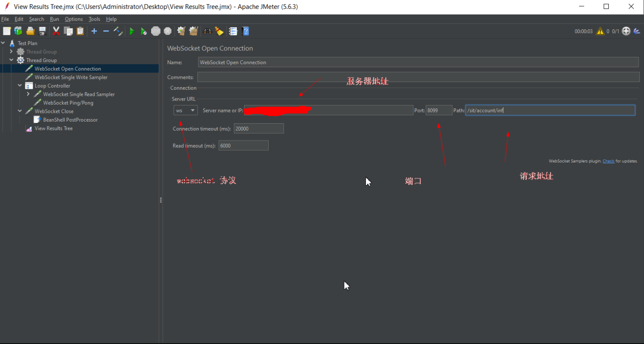Image resolution: width=644 pixels, height=344 pixels.
Task: Open Search with the binoculars icon
Action: 207,31
